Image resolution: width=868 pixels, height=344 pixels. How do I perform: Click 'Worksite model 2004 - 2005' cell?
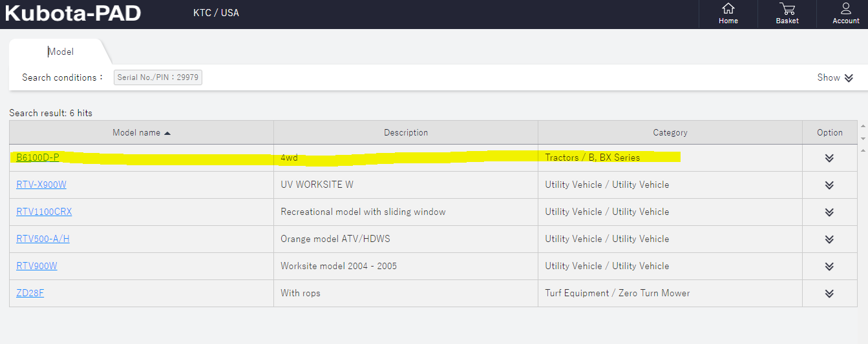click(406, 266)
